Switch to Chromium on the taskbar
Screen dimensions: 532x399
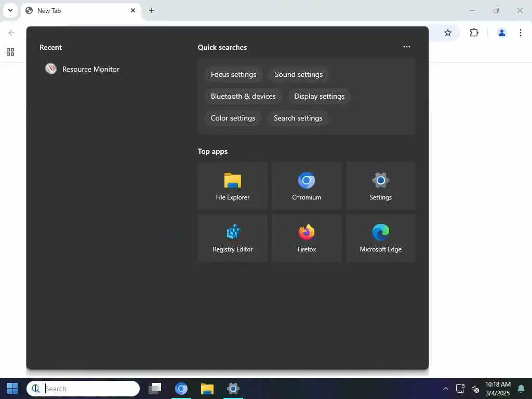coord(181,389)
